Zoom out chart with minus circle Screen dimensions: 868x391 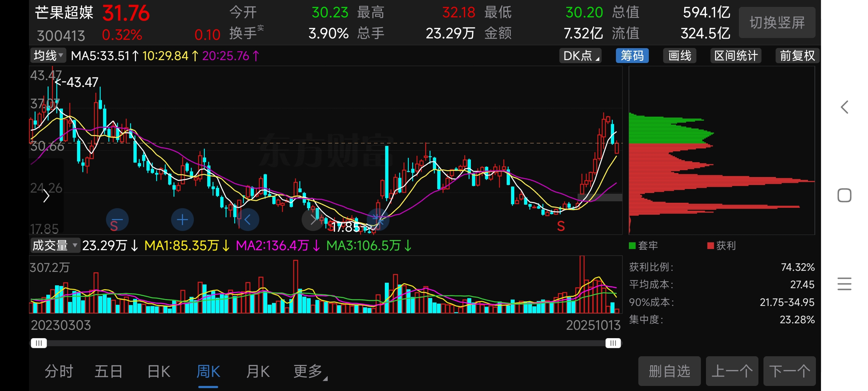pyautogui.click(x=117, y=220)
